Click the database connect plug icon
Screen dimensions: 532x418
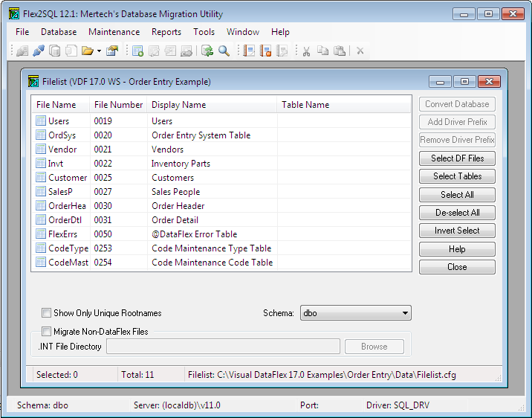(x=38, y=51)
